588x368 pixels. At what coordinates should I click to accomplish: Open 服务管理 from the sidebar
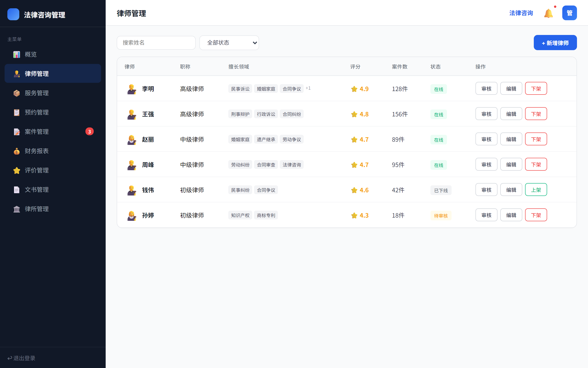tap(53, 93)
